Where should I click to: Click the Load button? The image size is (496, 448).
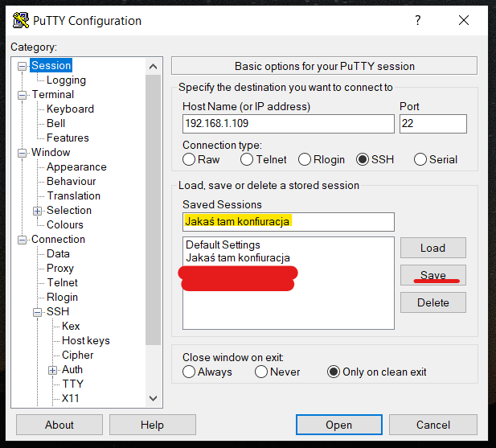[x=432, y=248]
